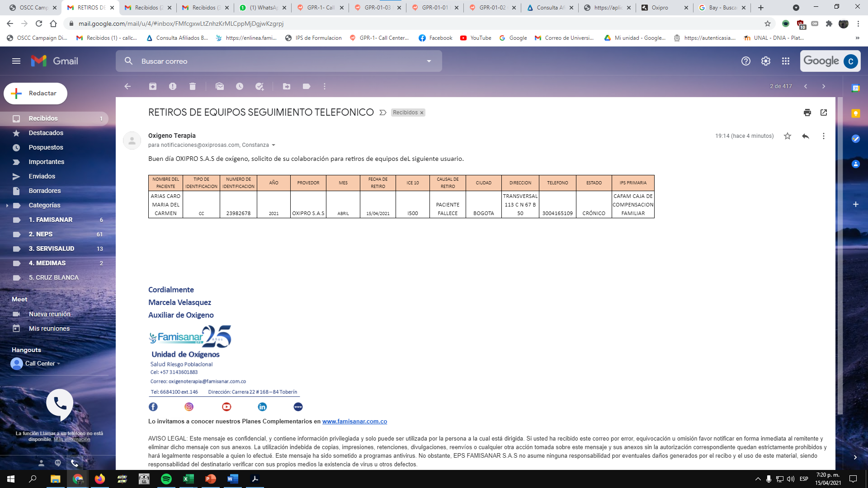Screen dimensions: 868x488
Task: Expand the Categorías label group
Action: [x=7, y=205]
